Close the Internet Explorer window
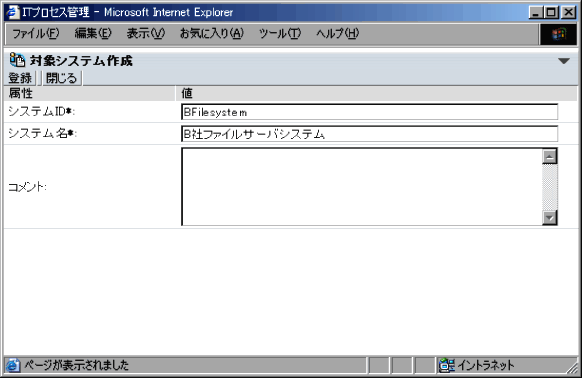The height and width of the screenshot is (378, 582). (x=568, y=12)
